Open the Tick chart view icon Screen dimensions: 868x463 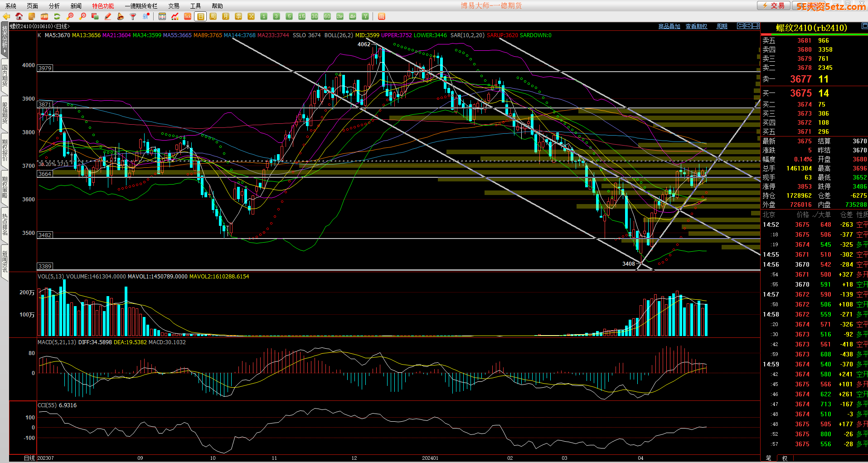tap(188, 17)
